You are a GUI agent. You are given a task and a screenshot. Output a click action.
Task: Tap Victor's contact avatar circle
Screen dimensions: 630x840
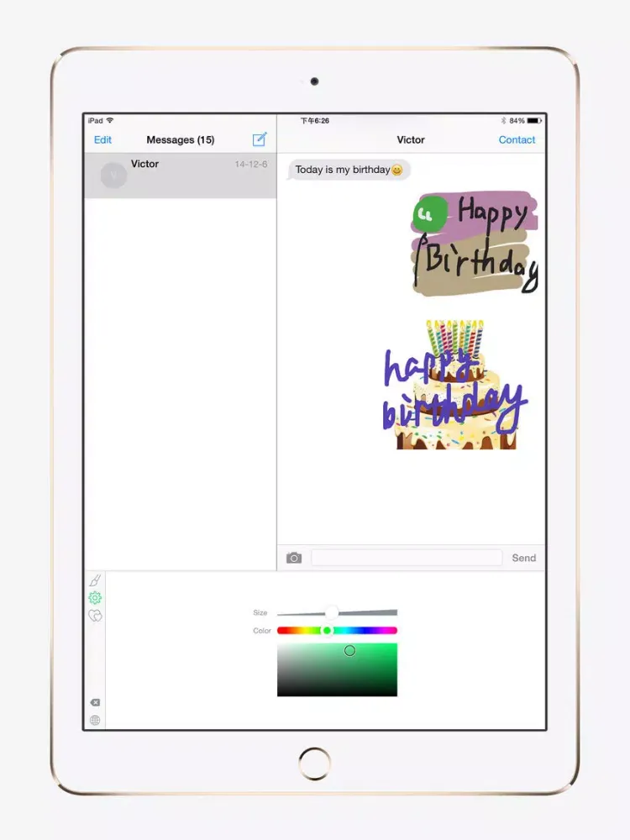pyautogui.click(x=113, y=175)
